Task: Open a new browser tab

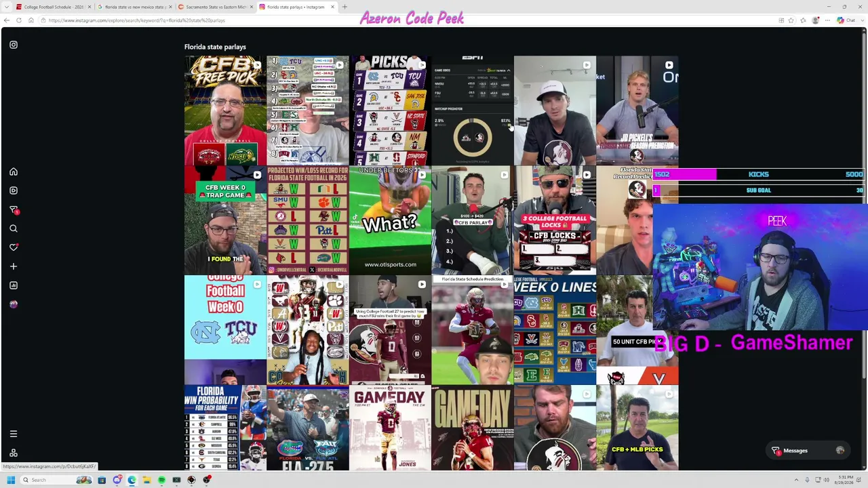Action: pyautogui.click(x=344, y=7)
